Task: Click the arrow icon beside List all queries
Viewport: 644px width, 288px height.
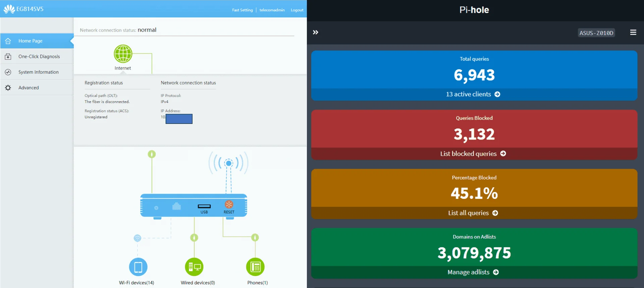Action: (495, 213)
